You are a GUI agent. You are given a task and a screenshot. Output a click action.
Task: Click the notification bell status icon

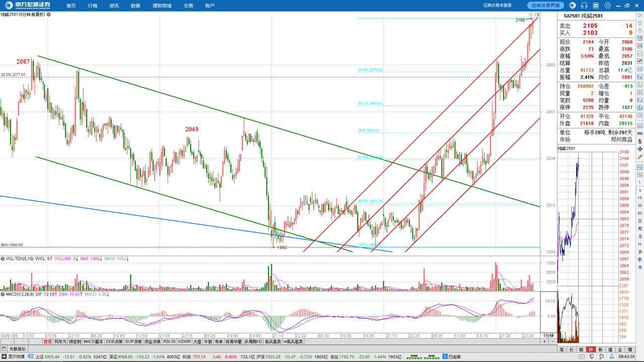[x=612, y=356]
